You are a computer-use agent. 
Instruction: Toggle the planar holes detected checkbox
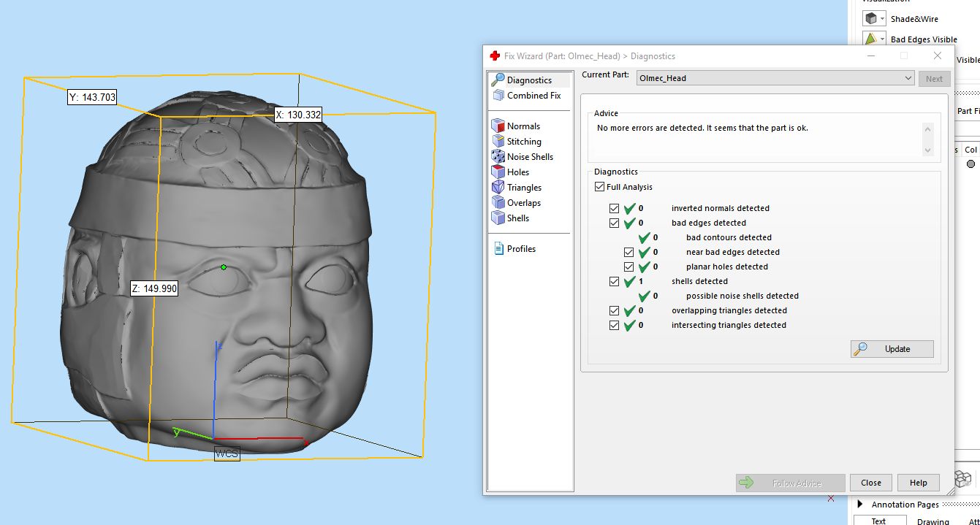[x=628, y=267]
